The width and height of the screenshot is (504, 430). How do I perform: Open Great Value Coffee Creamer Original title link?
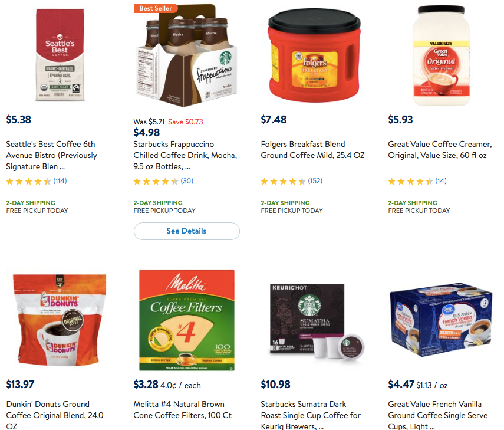(440, 150)
